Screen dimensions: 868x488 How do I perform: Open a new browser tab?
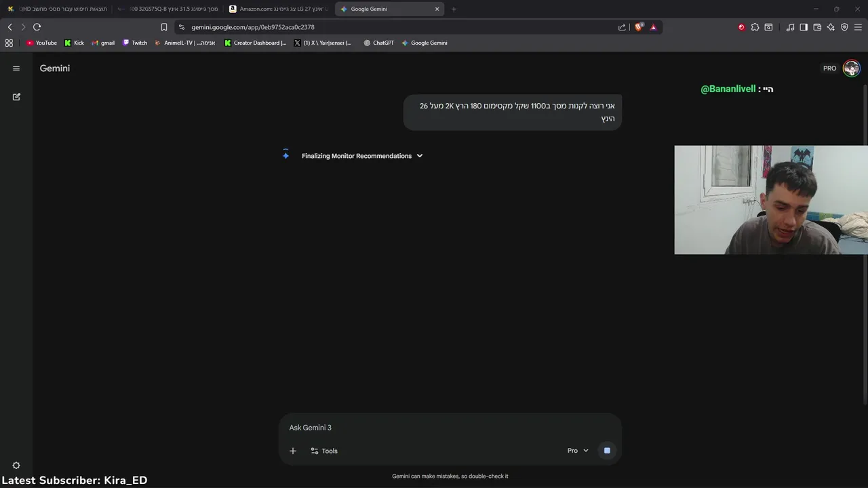(454, 9)
